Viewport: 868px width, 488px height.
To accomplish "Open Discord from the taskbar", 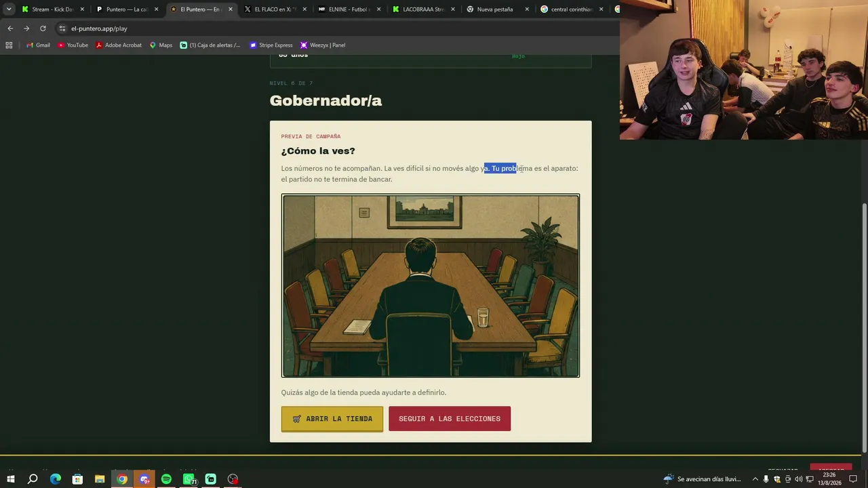I will click(144, 479).
